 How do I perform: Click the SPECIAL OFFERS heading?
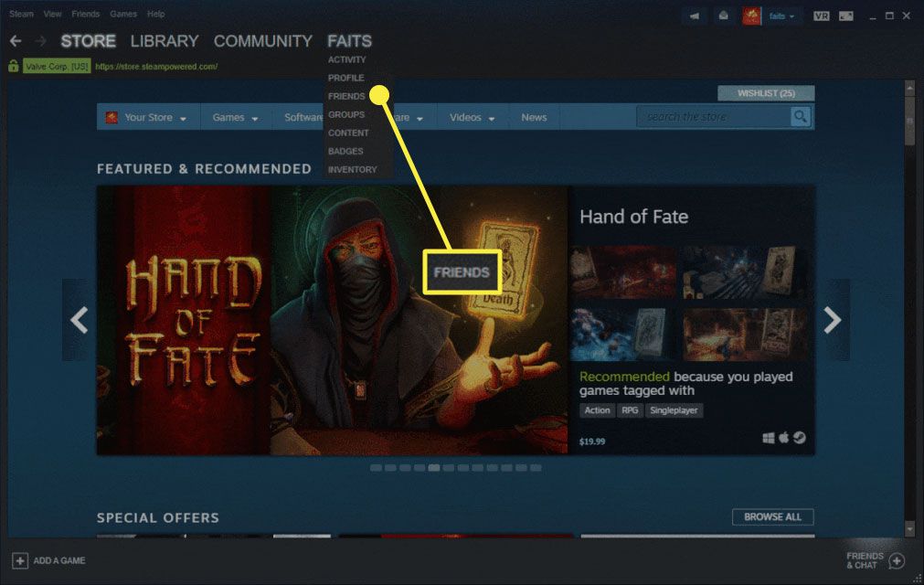tap(158, 518)
